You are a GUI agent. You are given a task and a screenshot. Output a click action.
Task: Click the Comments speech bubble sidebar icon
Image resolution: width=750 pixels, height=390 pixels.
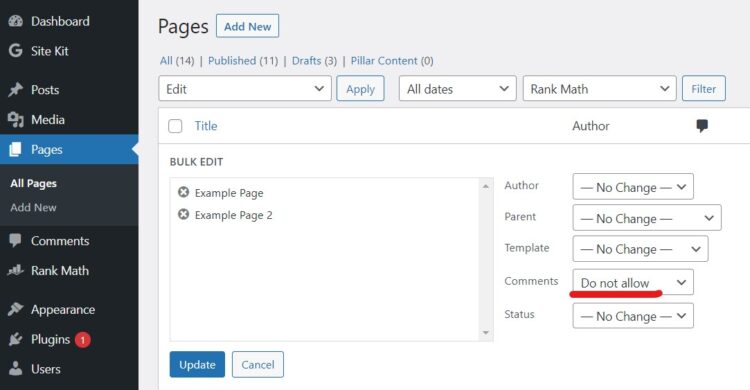pyautogui.click(x=15, y=241)
